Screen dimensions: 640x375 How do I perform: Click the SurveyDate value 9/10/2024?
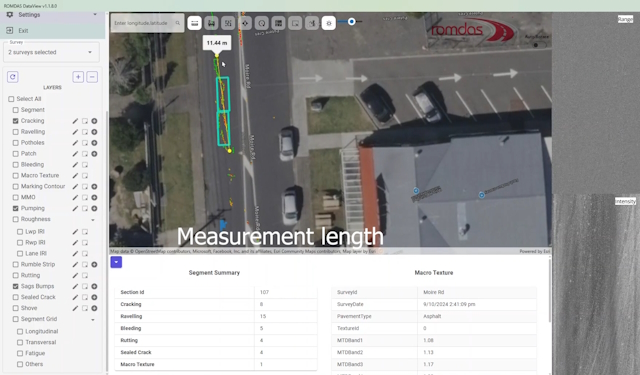(449, 304)
